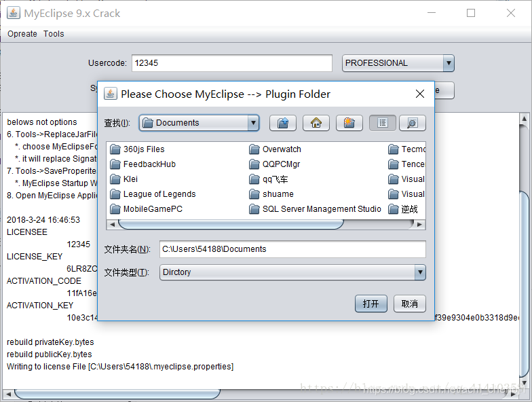Click the '2018-3-24 16:46:53' timestamp
Image resolution: width=532 pixels, height=402 pixels.
[x=43, y=220]
